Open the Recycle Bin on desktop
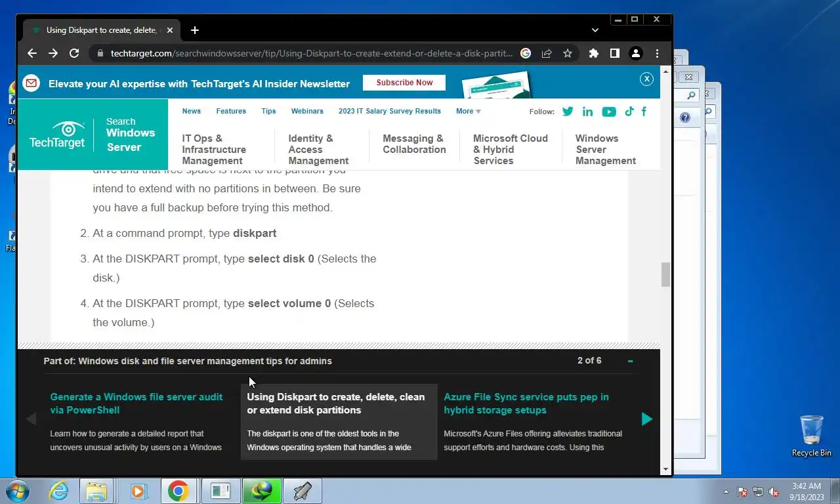 click(811, 436)
